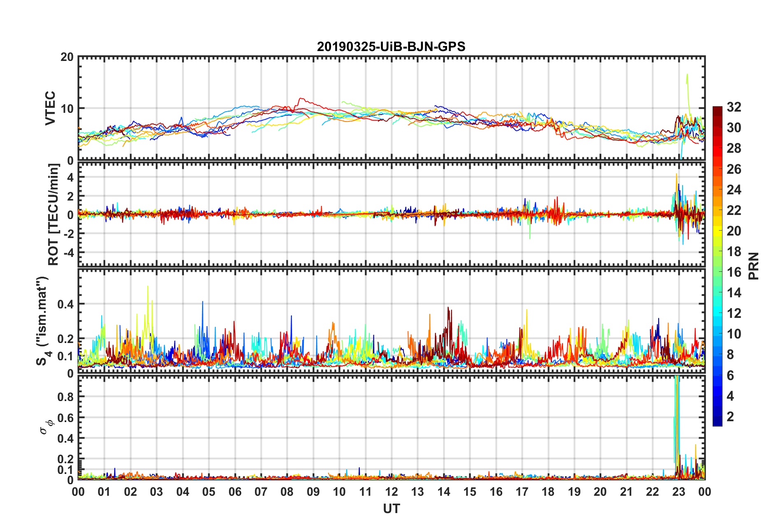Click the 13 hour tick on UT axis
This screenshot has width=783, height=532.
pos(417,492)
